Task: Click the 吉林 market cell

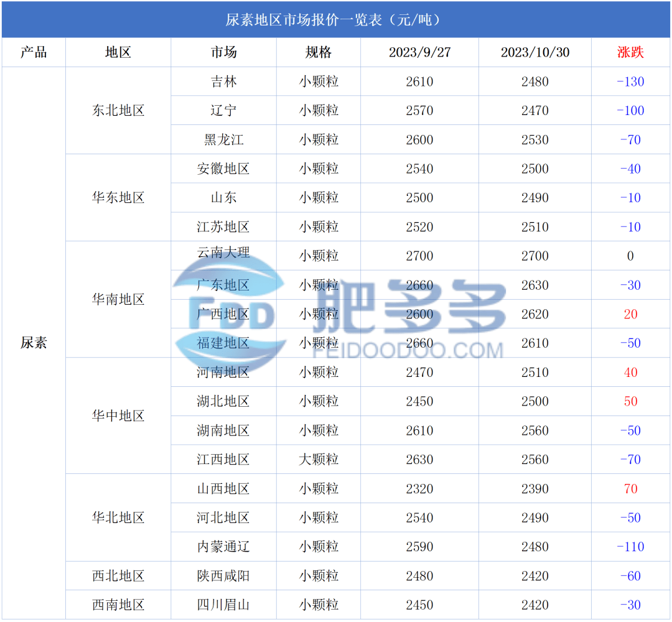Action: click(223, 81)
